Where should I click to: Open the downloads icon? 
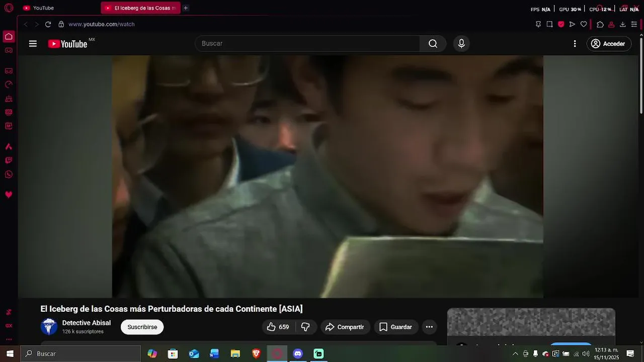click(622, 24)
